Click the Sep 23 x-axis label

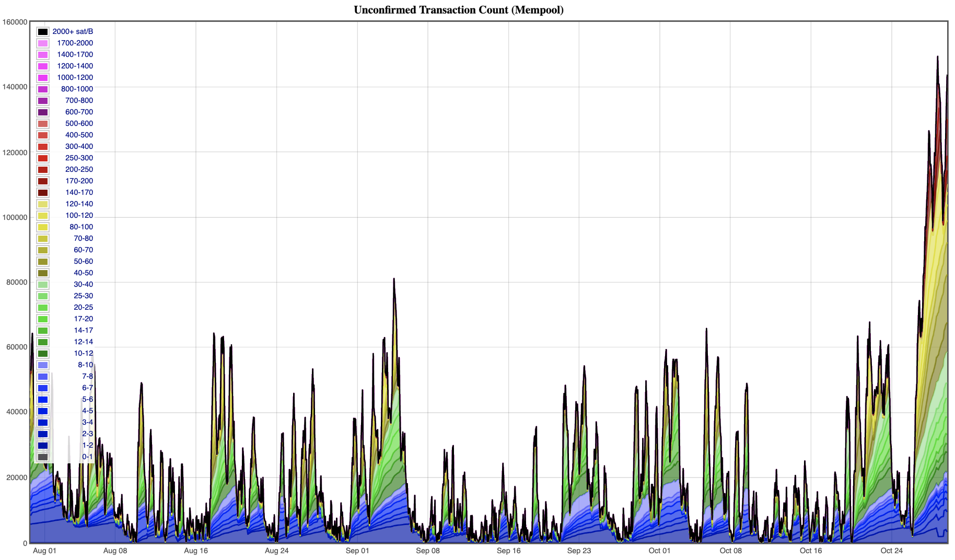click(x=579, y=551)
